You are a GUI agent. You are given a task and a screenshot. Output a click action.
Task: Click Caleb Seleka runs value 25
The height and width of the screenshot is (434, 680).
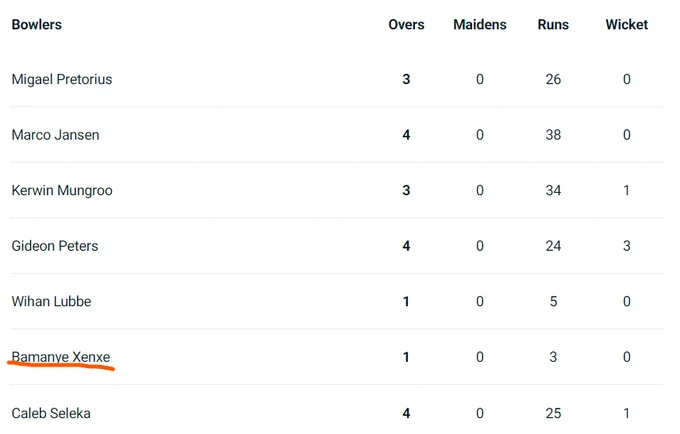pos(553,413)
